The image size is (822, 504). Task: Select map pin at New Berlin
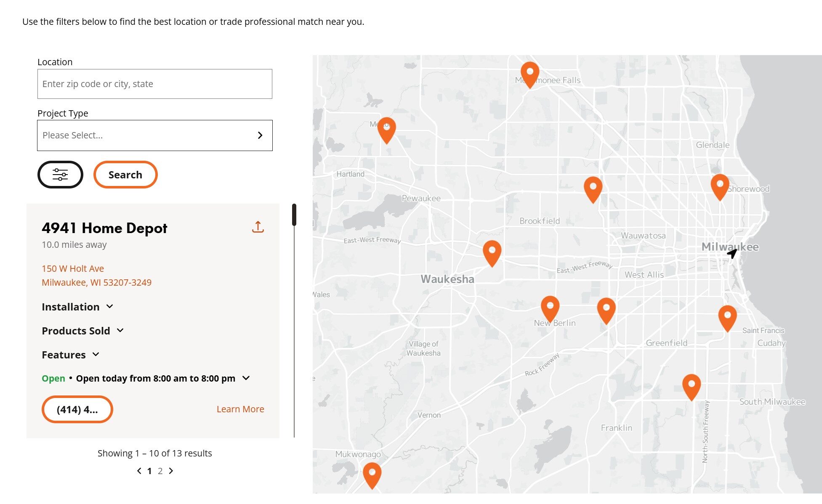pos(550,309)
